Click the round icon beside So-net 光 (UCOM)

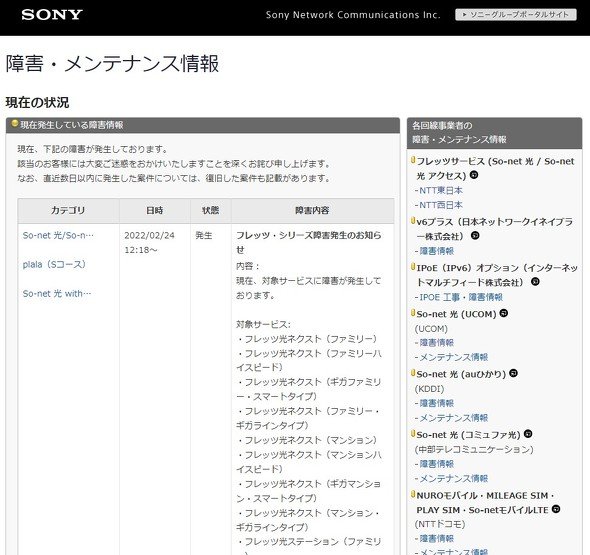point(504,313)
